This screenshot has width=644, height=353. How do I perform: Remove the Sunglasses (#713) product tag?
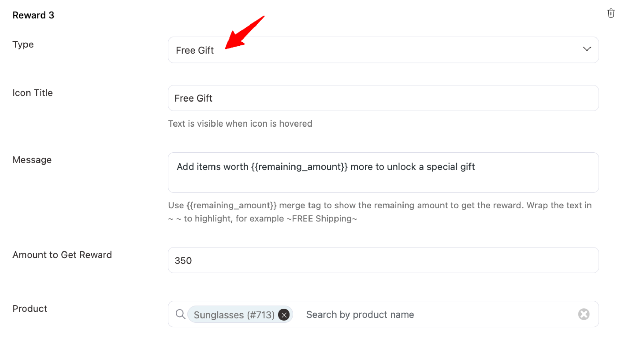tap(284, 314)
